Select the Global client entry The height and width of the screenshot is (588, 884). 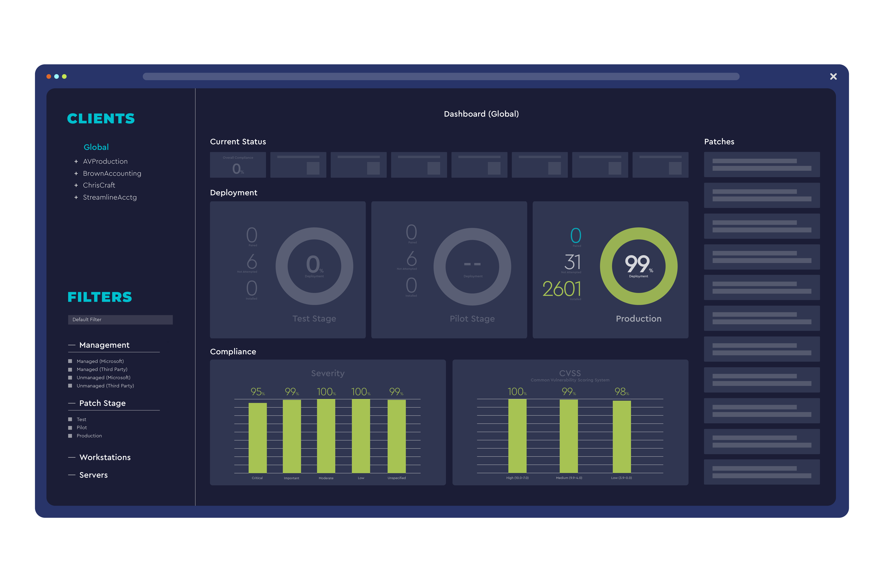click(96, 147)
